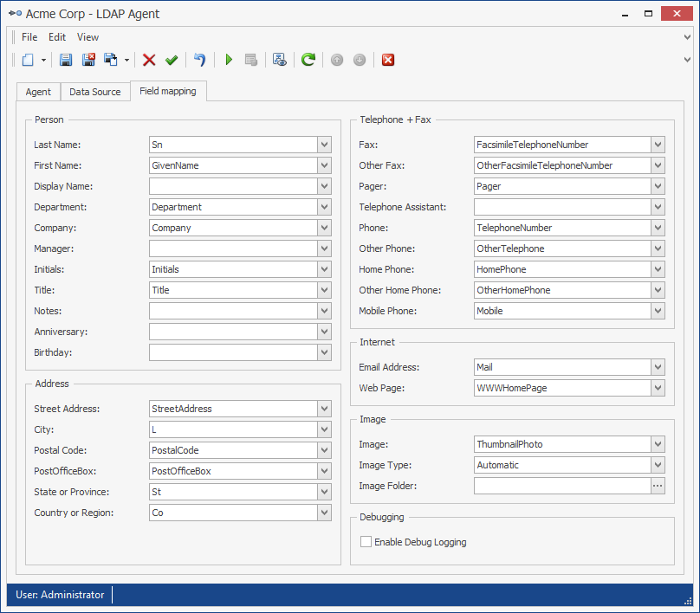Open the Display Name dropdown arrow

click(325, 186)
